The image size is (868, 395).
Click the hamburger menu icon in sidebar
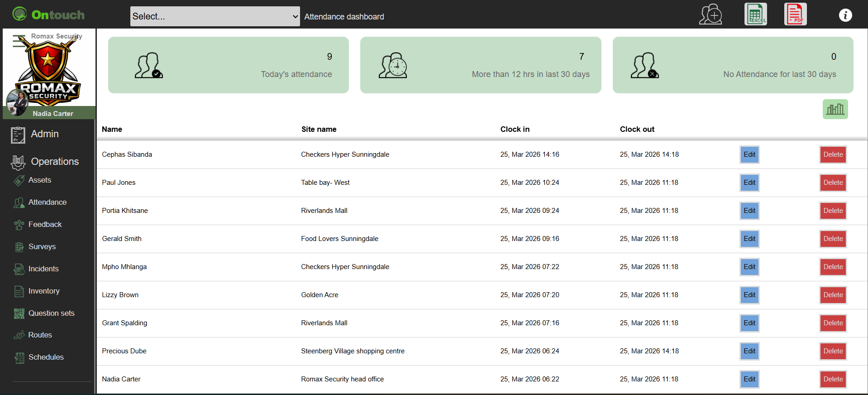[18, 41]
